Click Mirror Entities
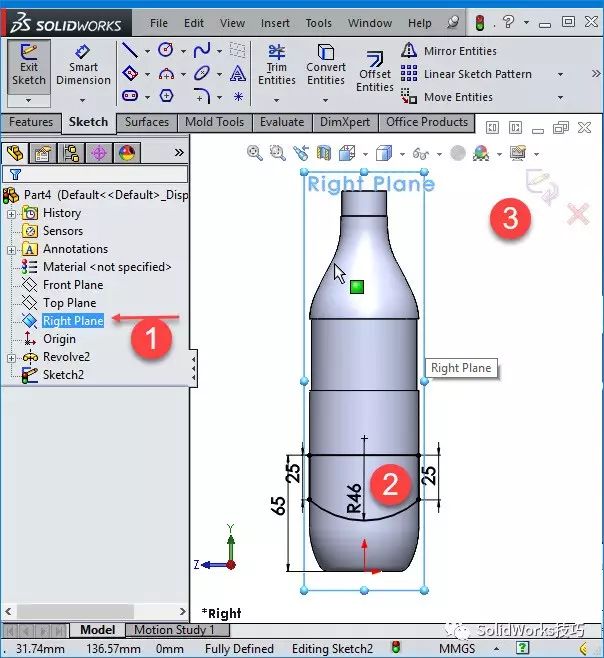 coord(449,51)
